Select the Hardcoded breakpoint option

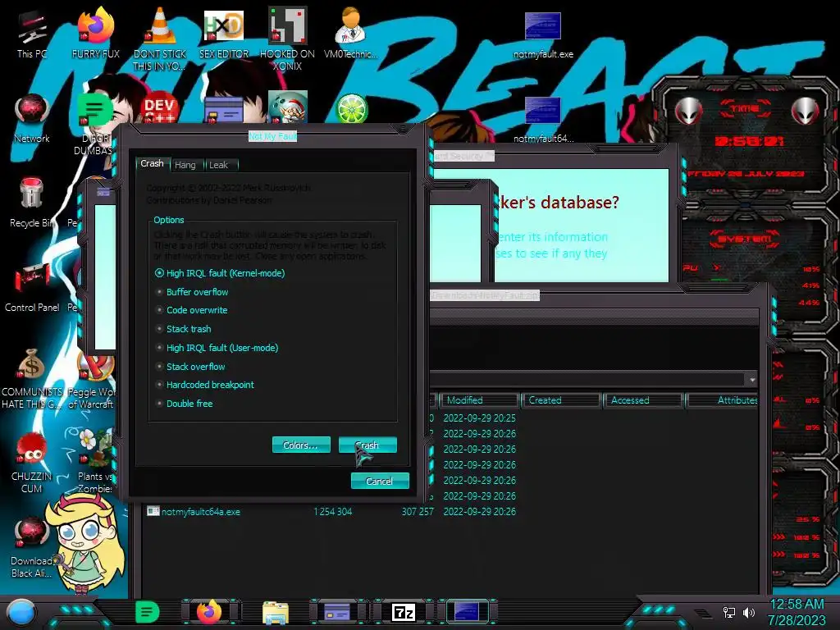pos(204,385)
